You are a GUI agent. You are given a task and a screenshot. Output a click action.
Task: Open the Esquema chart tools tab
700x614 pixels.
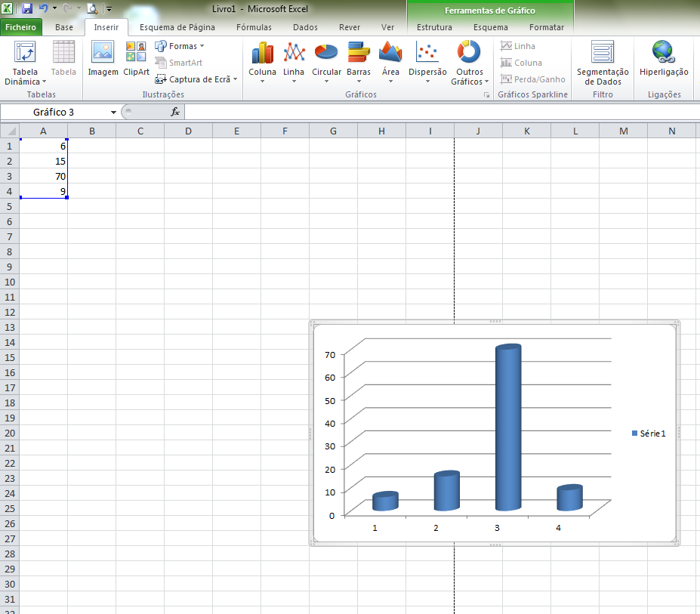pyautogui.click(x=491, y=27)
